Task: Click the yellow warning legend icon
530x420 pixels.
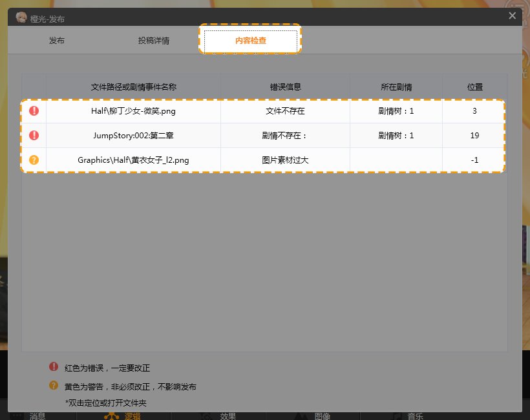Action: pos(54,386)
